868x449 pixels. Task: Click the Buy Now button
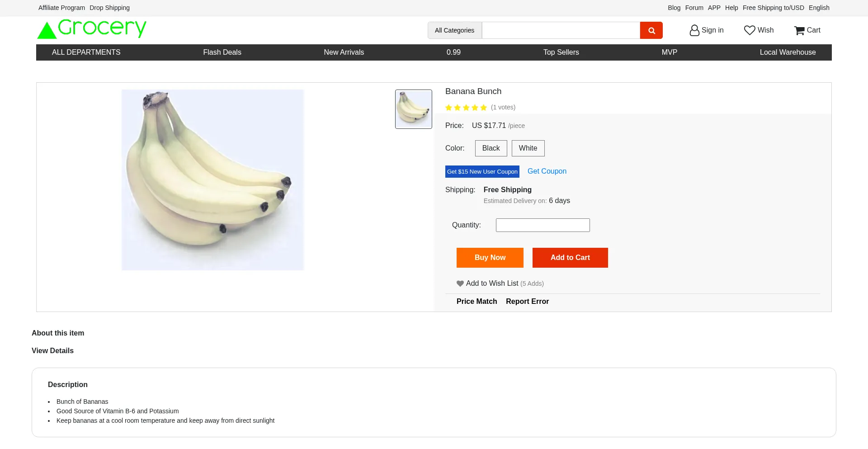[x=490, y=258]
